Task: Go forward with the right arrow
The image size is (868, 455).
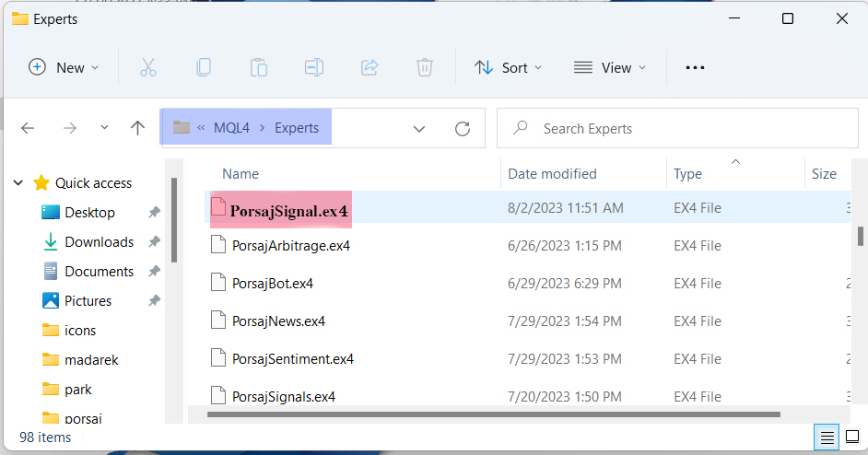Action: pyautogui.click(x=70, y=128)
